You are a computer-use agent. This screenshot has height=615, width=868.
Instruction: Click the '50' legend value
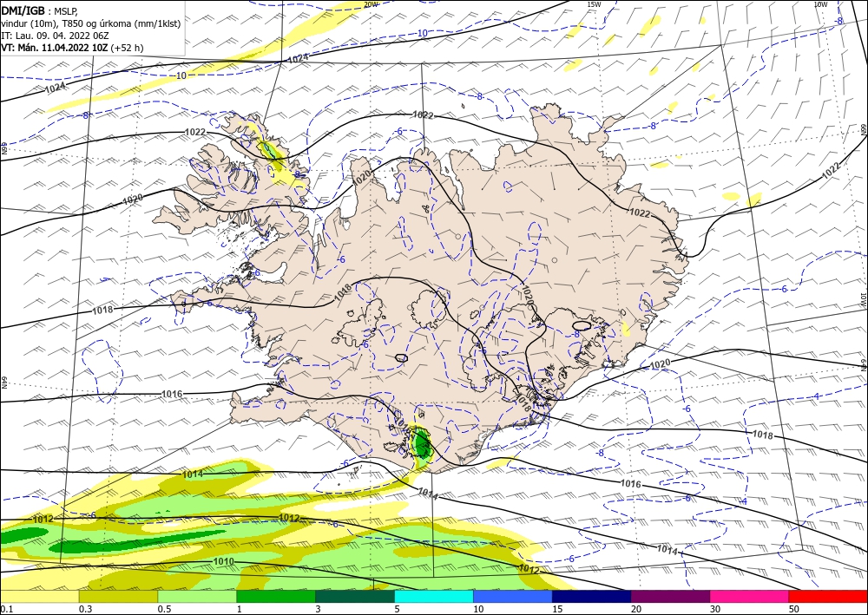pyautogui.click(x=794, y=609)
